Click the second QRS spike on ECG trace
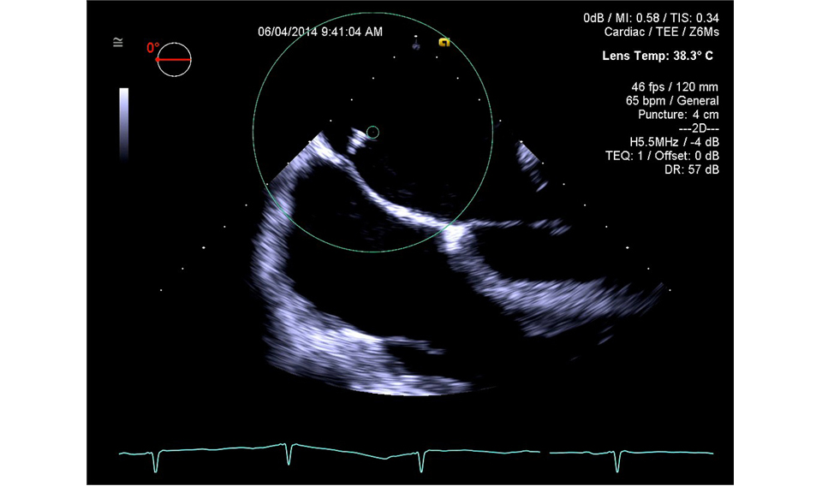The width and height of the screenshot is (822, 504). pyautogui.click(x=289, y=454)
